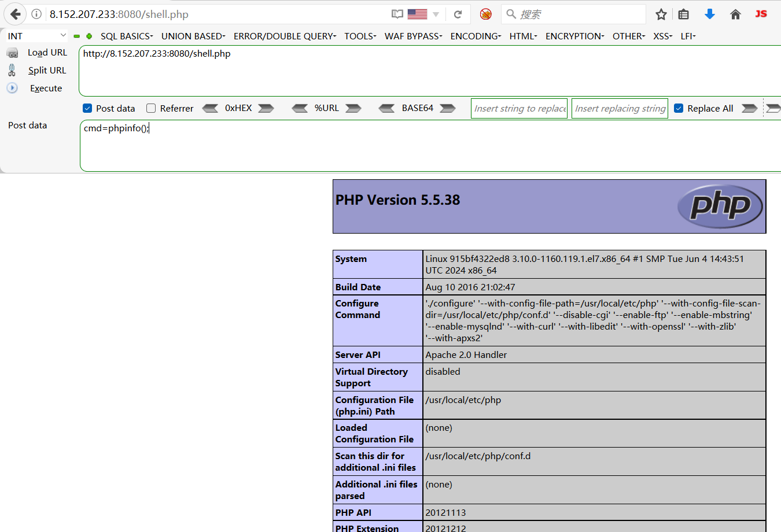This screenshot has height=532, width=781.
Task: Click the BASE64 decode left arrow
Action: point(386,108)
